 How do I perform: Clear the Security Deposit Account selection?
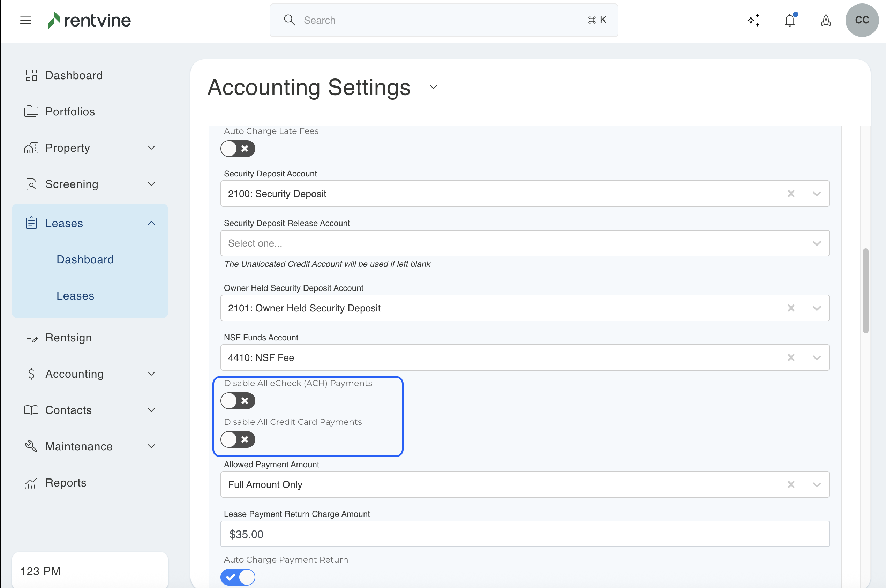(791, 194)
